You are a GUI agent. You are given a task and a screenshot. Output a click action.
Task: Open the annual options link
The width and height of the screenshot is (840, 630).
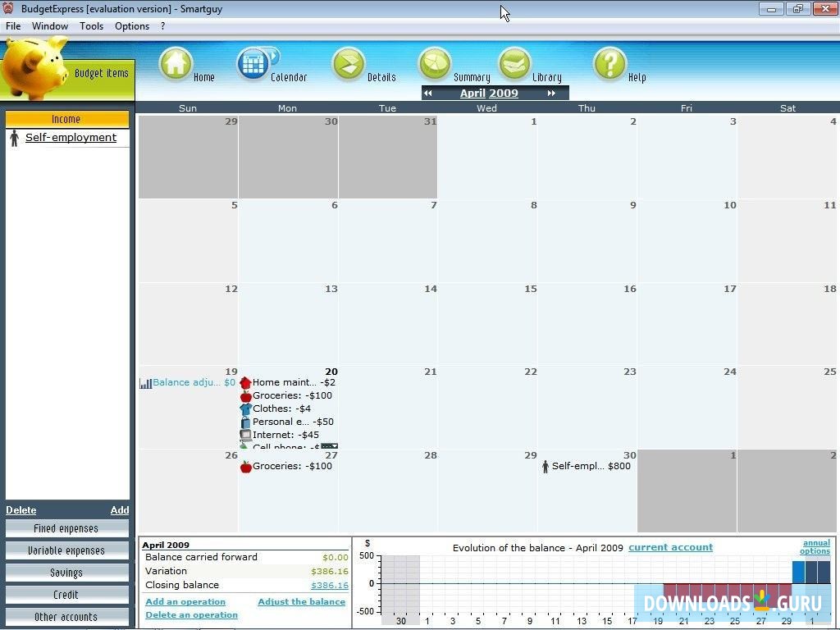[815, 547]
